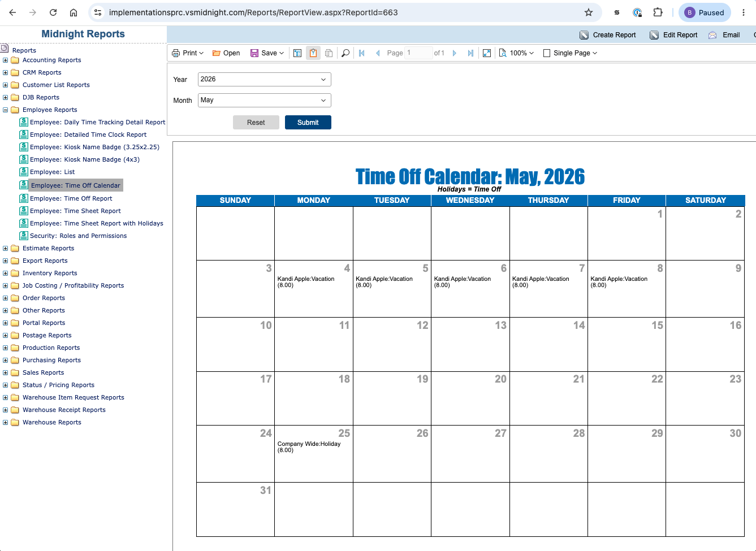Open the 100% zoom level dropdown
756x551 pixels.
[x=516, y=53]
